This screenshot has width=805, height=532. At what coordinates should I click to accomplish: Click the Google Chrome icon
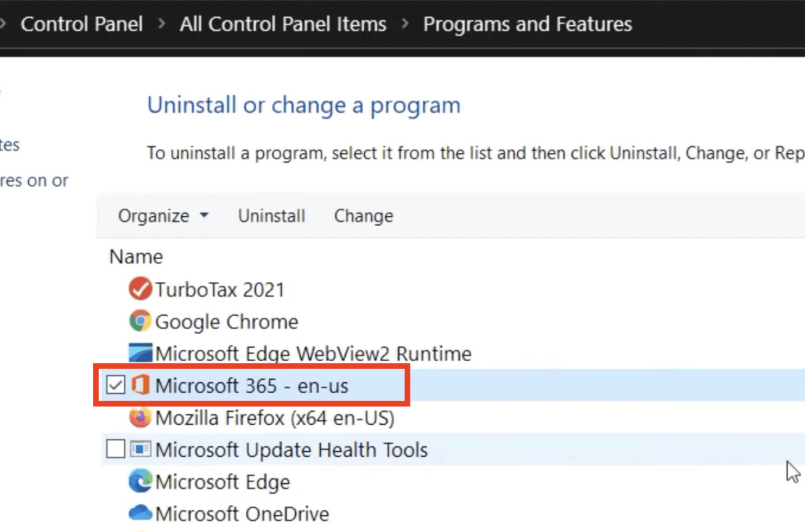pos(139,321)
